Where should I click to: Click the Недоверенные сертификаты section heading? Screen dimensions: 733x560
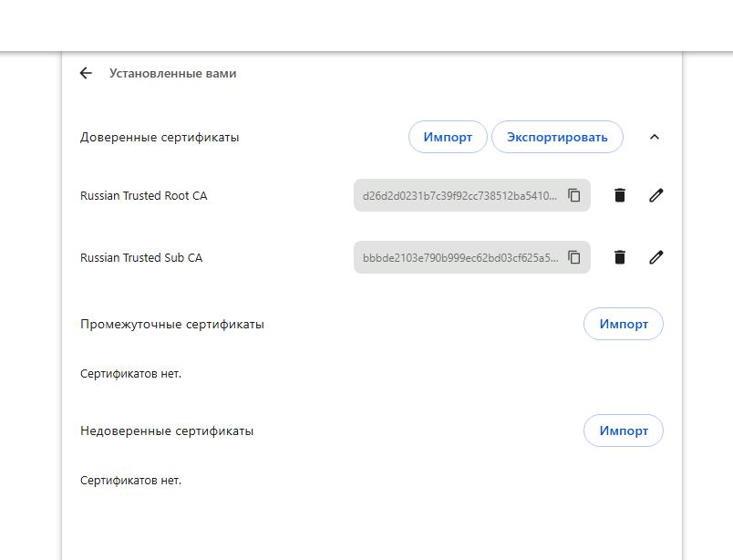click(167, 430)
